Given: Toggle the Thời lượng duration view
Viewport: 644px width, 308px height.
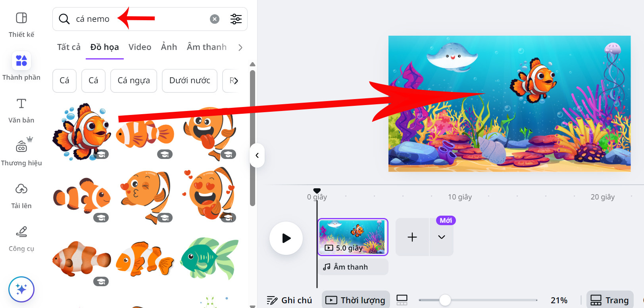Looking at the screenshot, I should (x=356, y=300).
